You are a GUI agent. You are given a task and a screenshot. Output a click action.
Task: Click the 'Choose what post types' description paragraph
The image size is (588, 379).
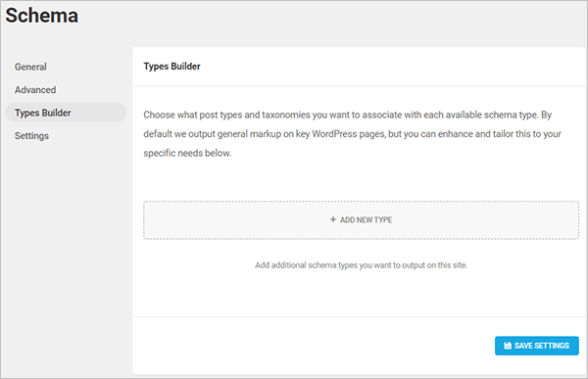tap(352, 134)
